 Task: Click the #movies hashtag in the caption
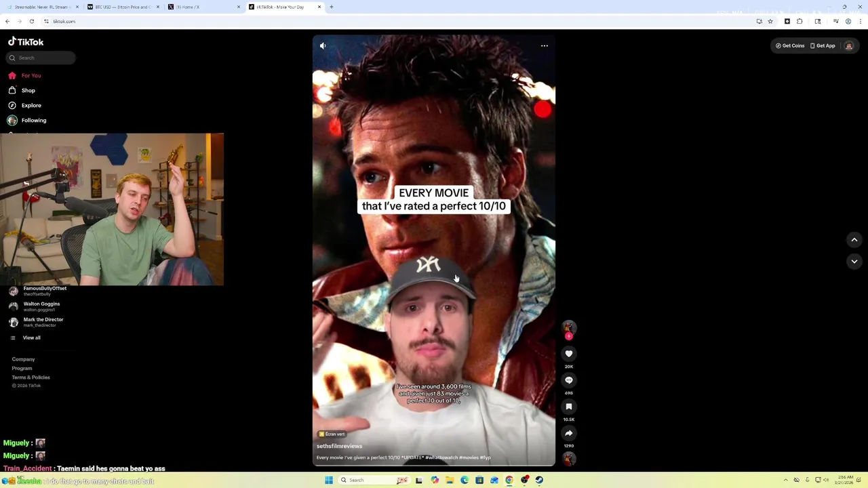point(469,457)
